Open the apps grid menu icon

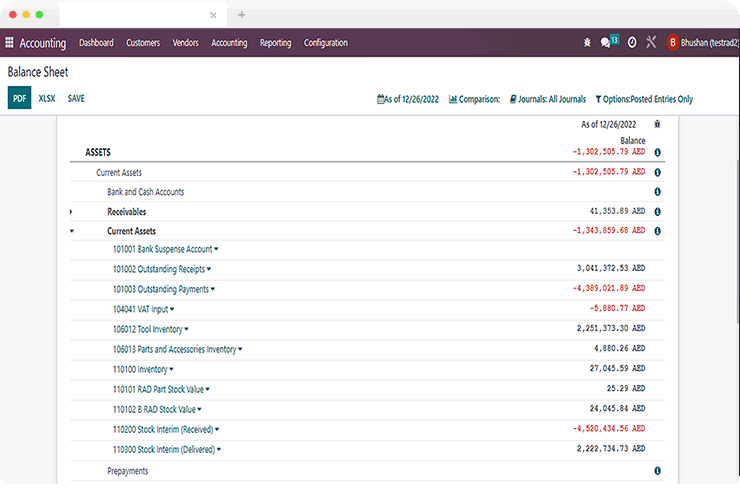(9, 42)
